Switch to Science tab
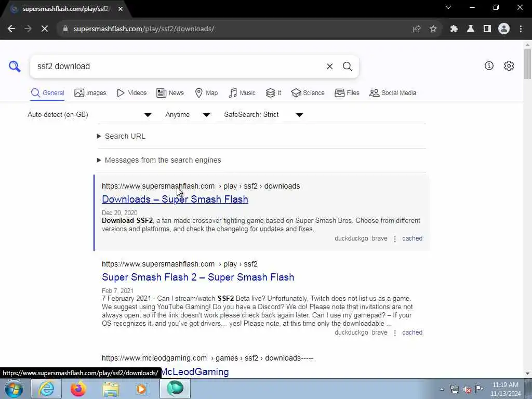Screen dimensions: 532x399 (x=308, y=93)
